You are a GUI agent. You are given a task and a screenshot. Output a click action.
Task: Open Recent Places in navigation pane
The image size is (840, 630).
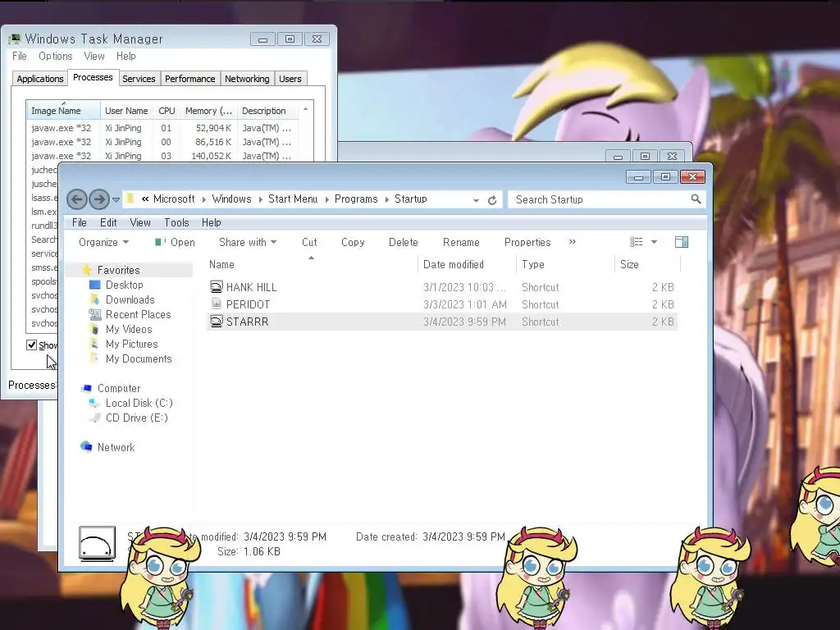pyautogui.click(x=138, y=314)
